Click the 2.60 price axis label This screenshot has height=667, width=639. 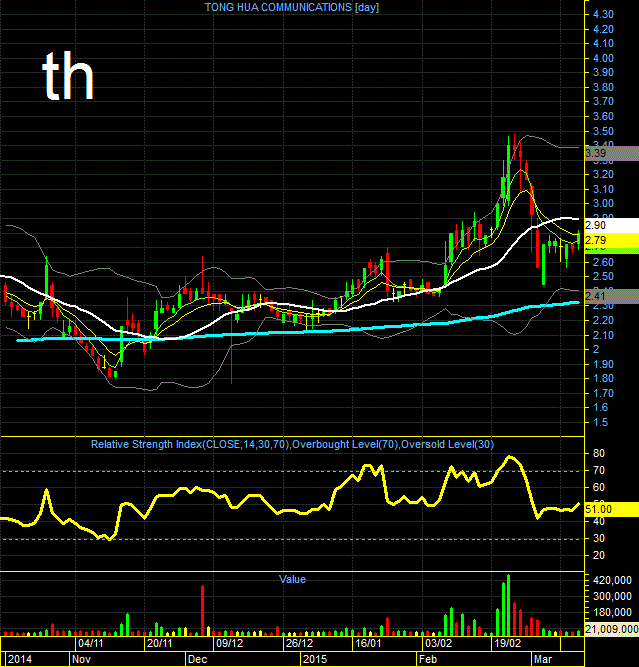603,262
